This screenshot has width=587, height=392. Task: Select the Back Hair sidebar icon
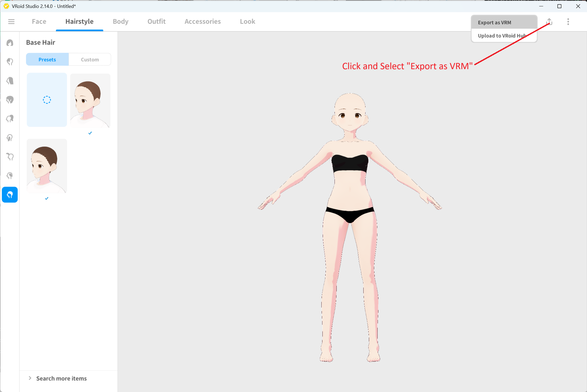(10, 81)
